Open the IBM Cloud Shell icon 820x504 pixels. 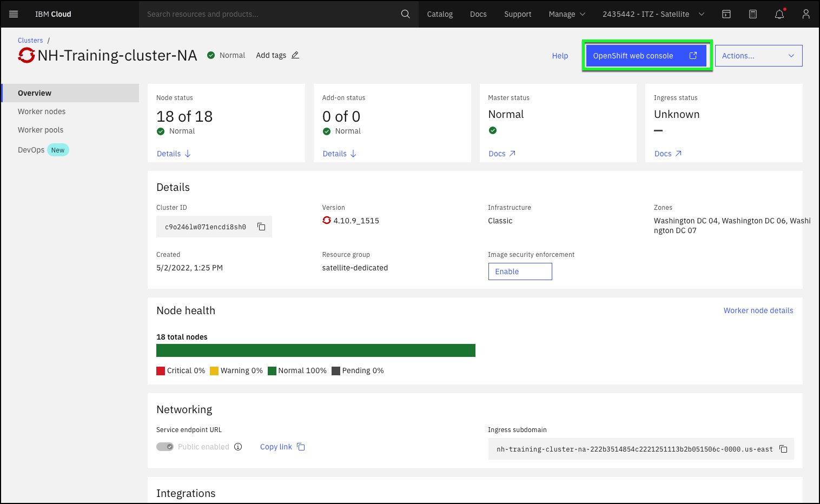click(726, 14)
